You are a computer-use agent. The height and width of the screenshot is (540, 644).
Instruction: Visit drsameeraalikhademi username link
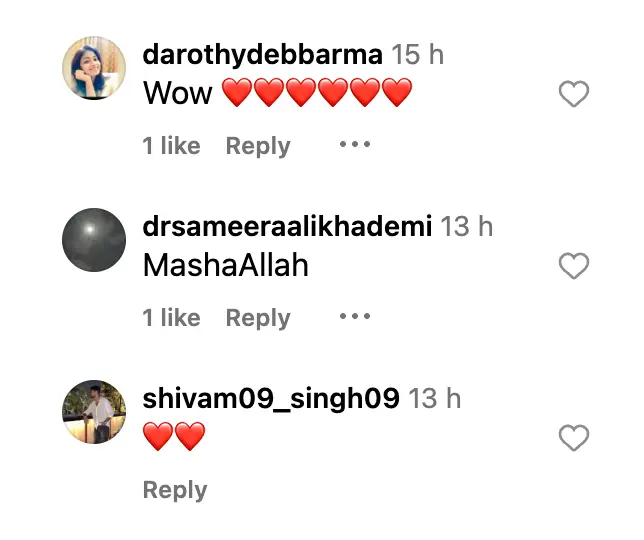coord(287,226)
